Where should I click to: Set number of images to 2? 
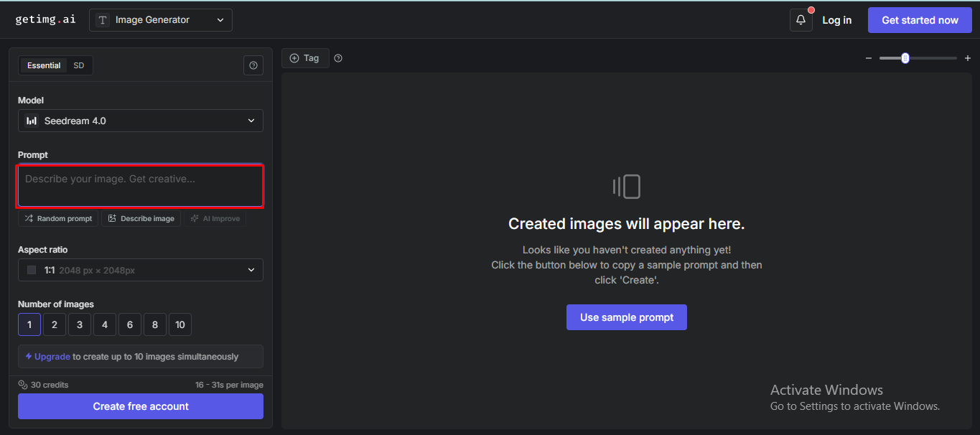click(x=55, y=324)
